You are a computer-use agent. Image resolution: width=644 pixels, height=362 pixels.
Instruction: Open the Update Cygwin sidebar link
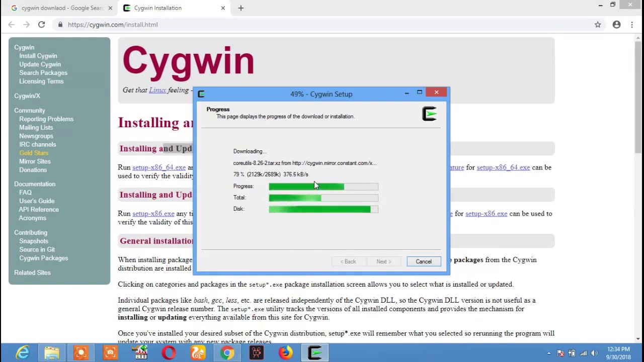40,64
